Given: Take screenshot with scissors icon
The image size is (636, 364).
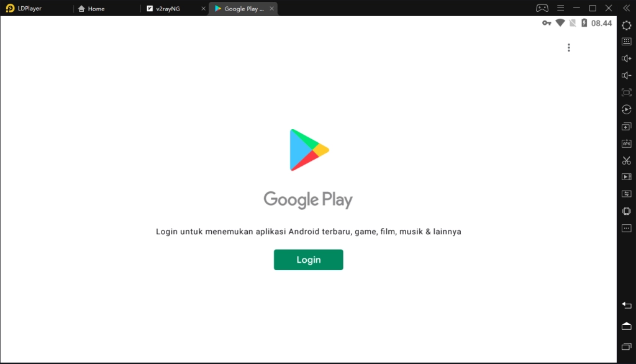Looking at the screenshot, I should pyautogui.click(x=626, y=161).
